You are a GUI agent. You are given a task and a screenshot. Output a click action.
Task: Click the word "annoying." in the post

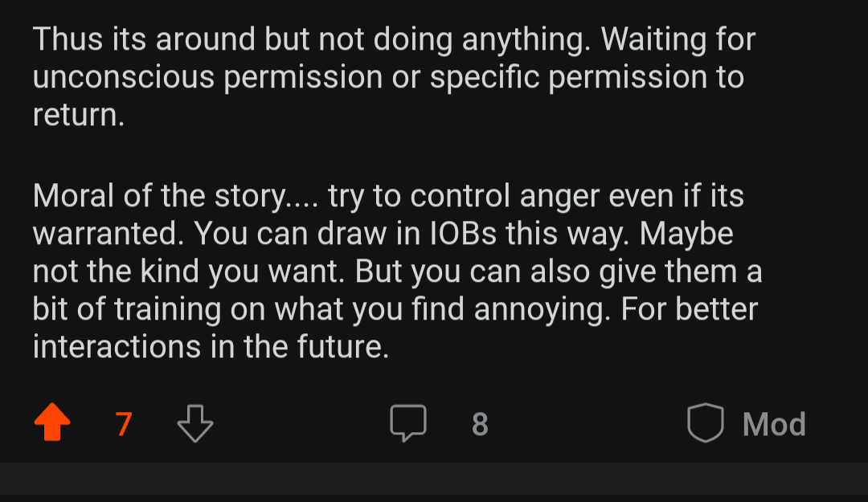pos(541,309)
